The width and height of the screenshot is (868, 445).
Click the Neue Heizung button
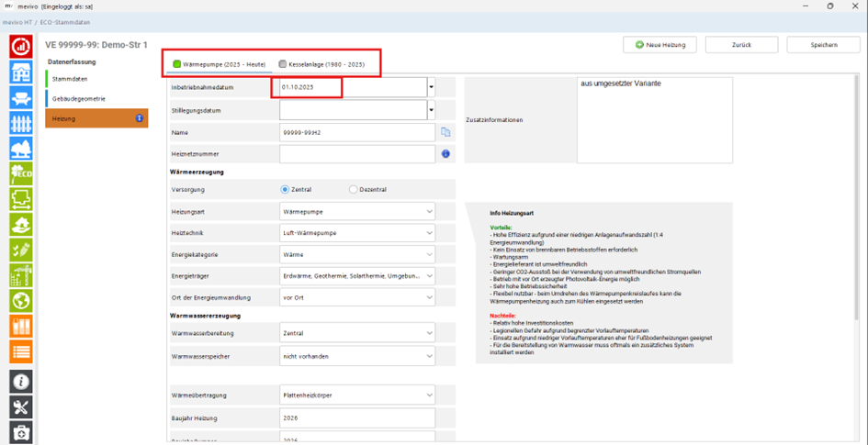pos(659,45)
